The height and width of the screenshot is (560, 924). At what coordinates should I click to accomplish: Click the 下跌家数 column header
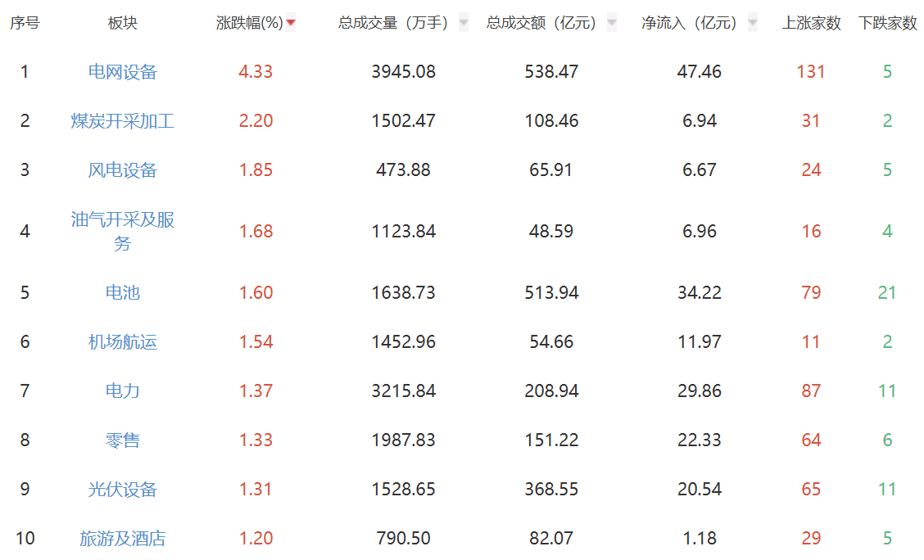pos(887,24)
